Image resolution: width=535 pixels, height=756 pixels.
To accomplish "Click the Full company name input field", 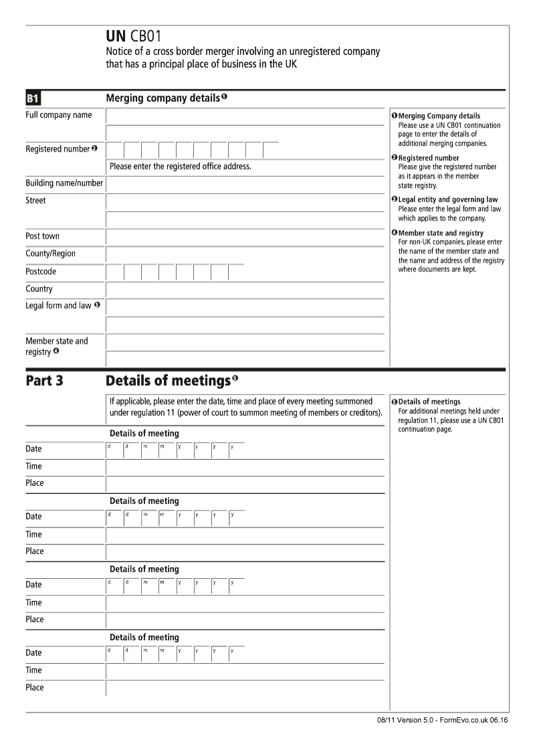I will 245,118.
